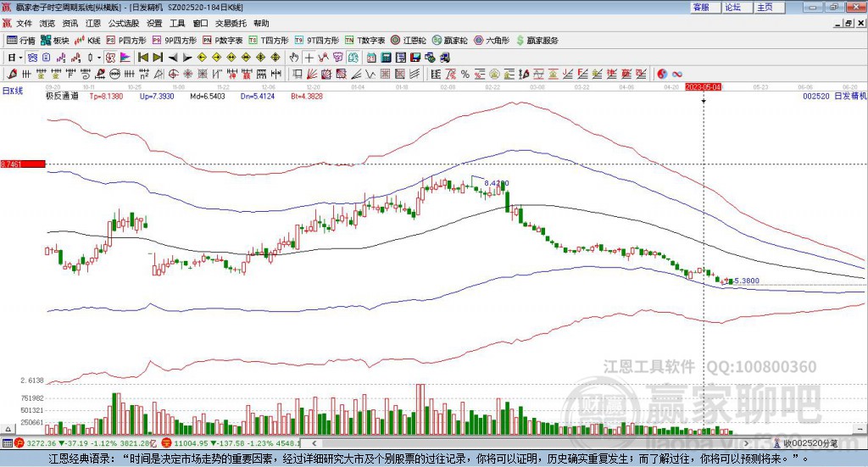Screen dimensions: 868x467
Task: Click the horizontal scrollbar left arrow
Action: [314, 443]
